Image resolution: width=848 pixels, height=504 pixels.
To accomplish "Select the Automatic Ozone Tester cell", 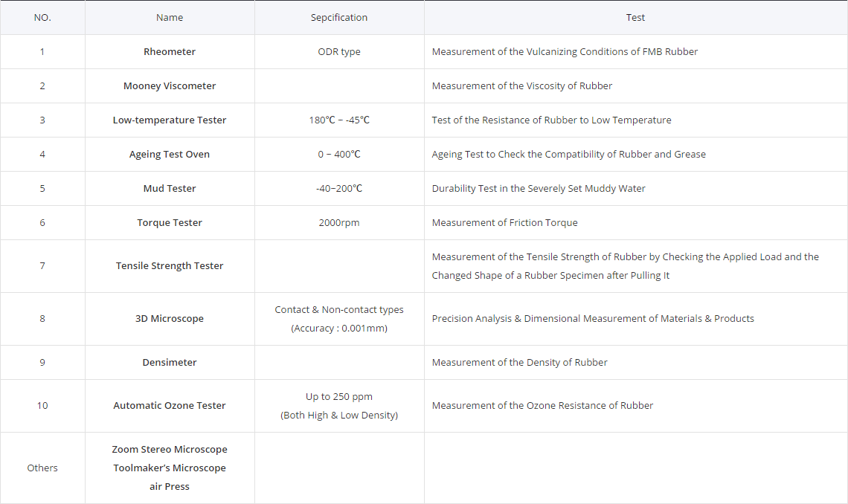I will 170,406.
